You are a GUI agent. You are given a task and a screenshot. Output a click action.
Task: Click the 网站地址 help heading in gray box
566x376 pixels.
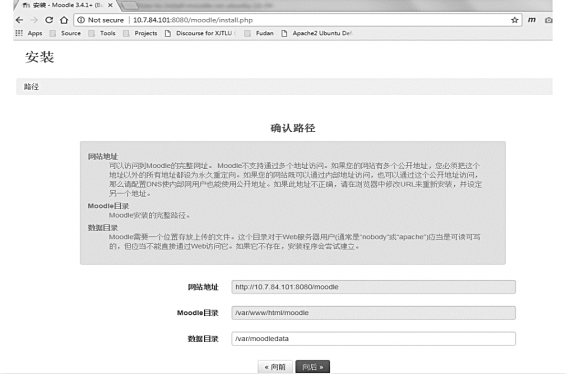coord(103,157)
